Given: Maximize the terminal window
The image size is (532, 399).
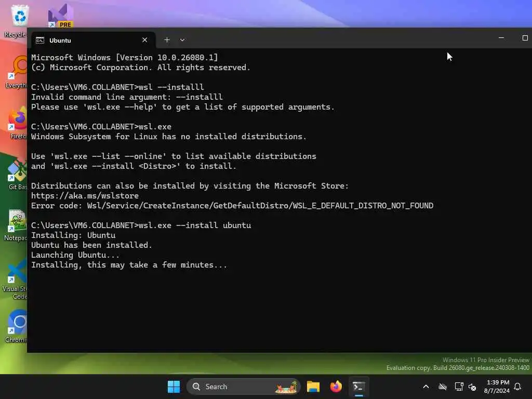Looking at the screenshot, I should point(525,37).
